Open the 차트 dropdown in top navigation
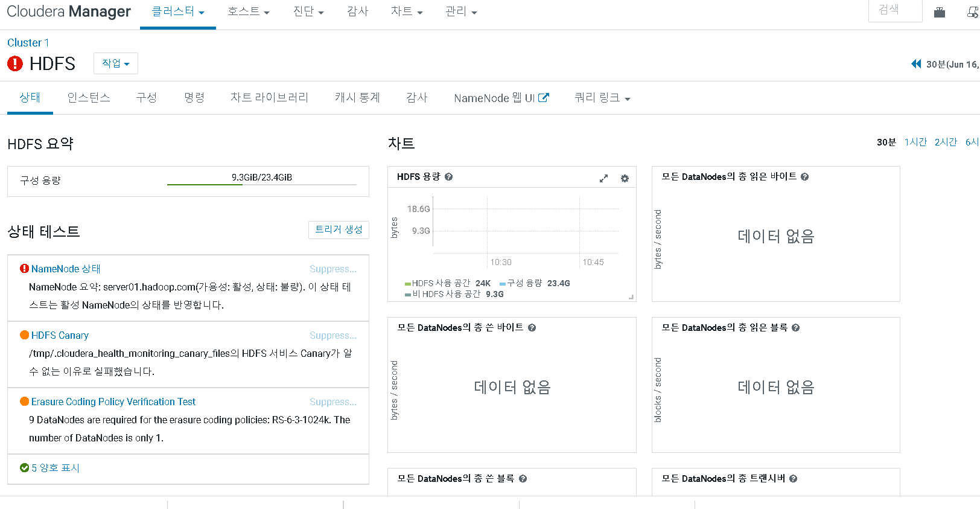980x509 pixels. pyautogui.click(x=407, y=11)
